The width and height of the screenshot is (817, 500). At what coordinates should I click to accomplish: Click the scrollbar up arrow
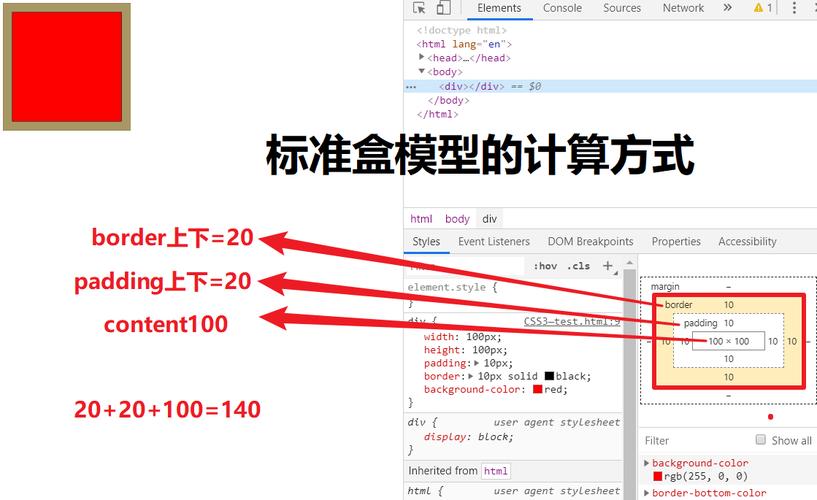click(x=629, y=263)
